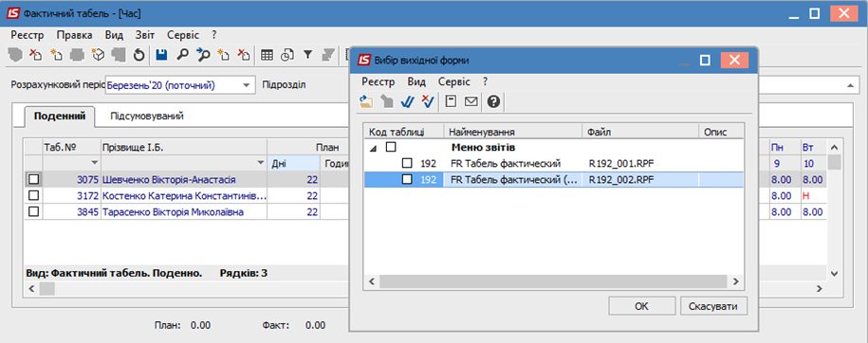This screenshot has width=868, height=343.
Task: Click the red Н value in Вт column
Action: click(x=805, y=195)
